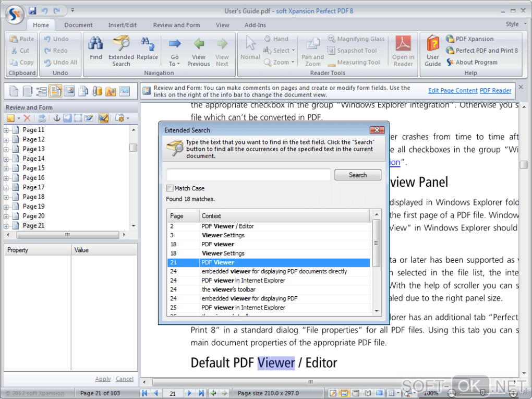Click PDF Xpansion help icon
The width and height of the screenshot is (532, 399).
pyautogui.click(x=450, y=39)
